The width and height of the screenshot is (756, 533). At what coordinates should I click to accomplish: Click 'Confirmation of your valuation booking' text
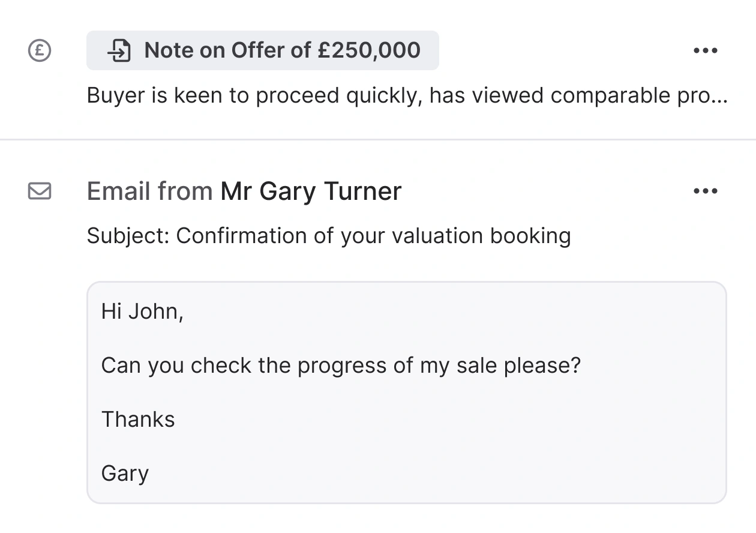pos(373,236)
